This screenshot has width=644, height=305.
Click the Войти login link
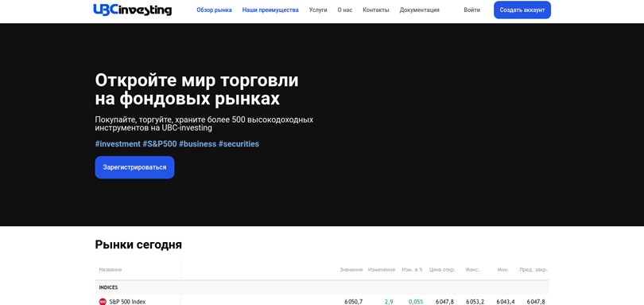coord(472,10)
